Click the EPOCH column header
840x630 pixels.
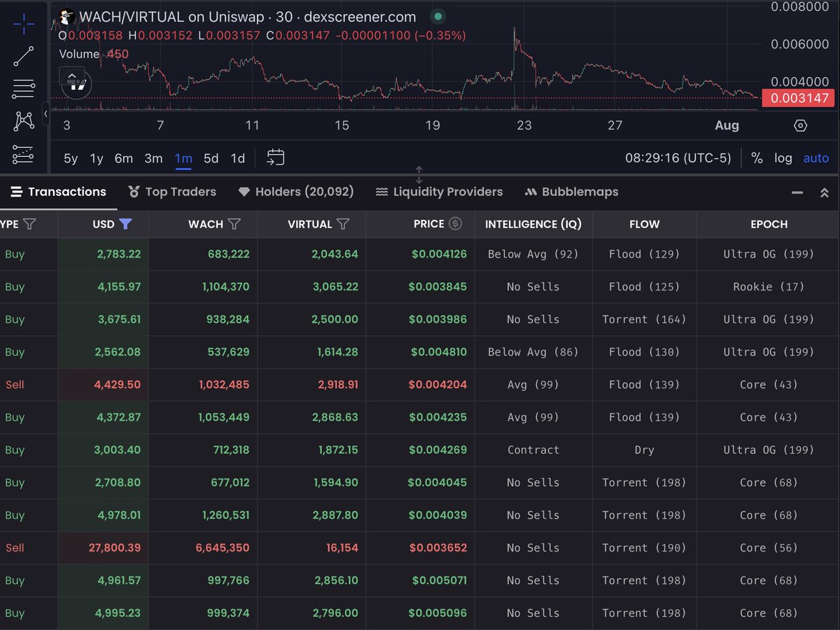(769, 224)
